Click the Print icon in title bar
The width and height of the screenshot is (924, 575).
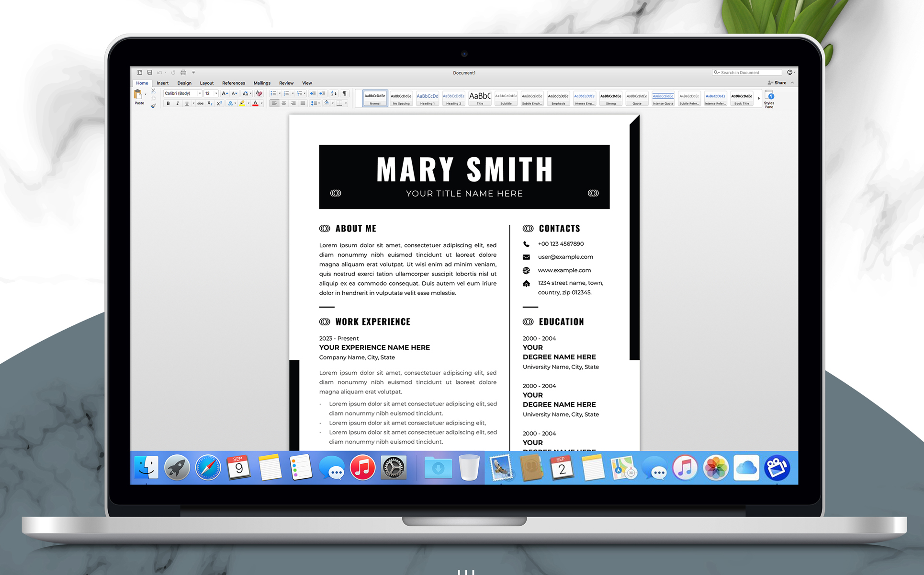point(183,73)
